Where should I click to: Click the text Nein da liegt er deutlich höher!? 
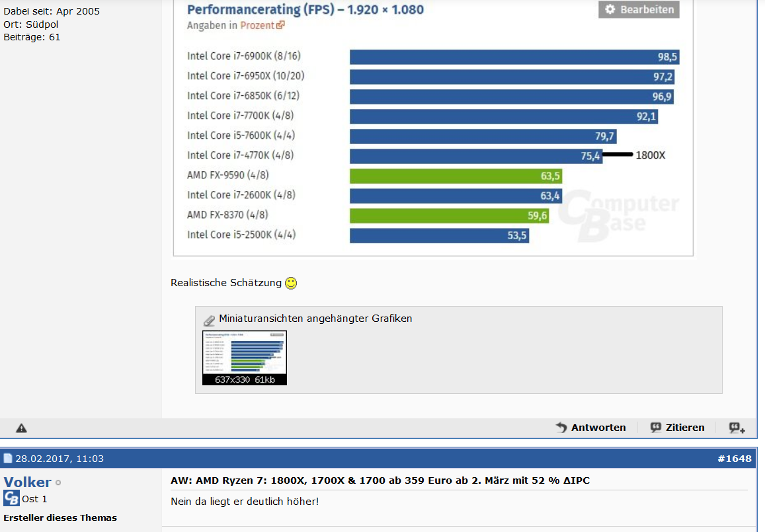(x=245, y=502)
